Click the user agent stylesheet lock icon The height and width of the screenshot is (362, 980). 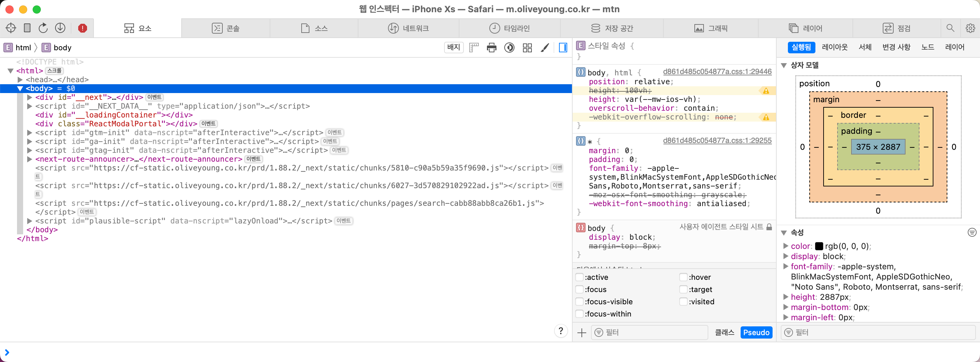(769, 227)
